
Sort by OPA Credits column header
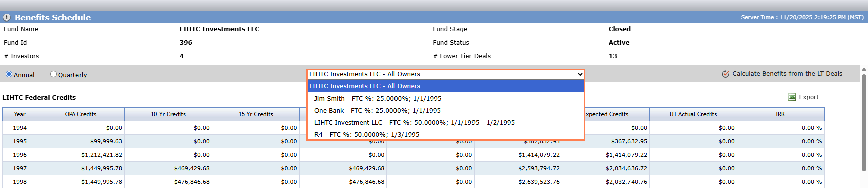(81, 114)
